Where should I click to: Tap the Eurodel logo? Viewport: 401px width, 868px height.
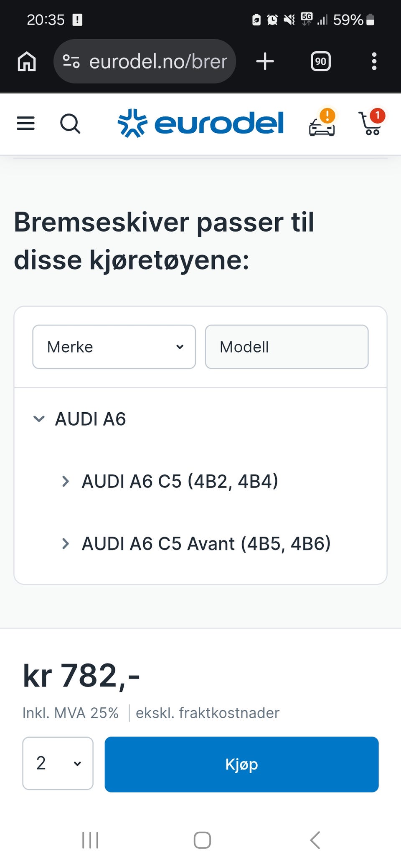click(x=200, y=124)
